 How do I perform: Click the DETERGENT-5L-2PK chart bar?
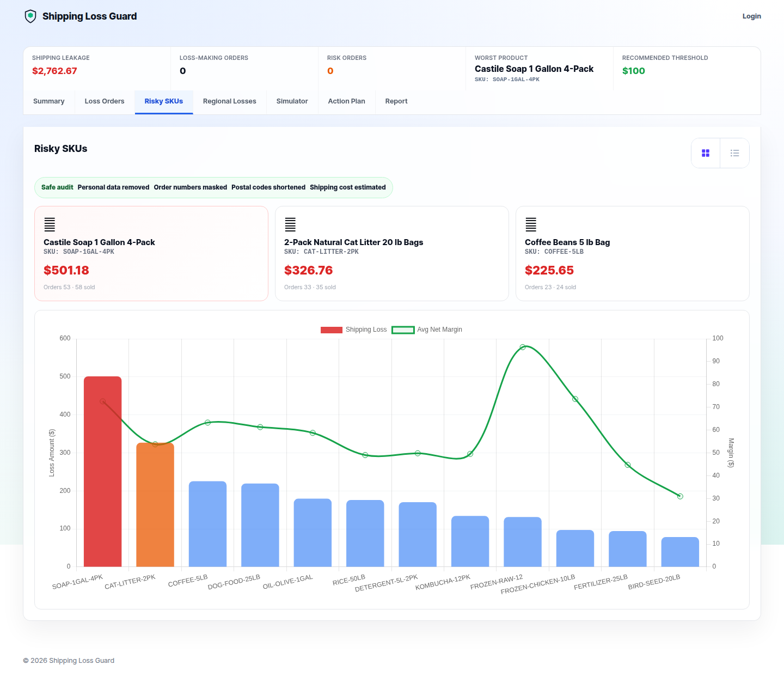(x=418, y=534)
